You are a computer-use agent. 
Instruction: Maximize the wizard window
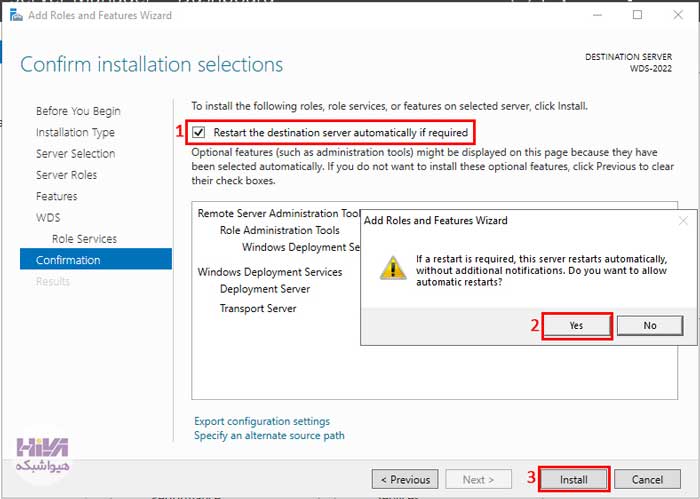click(x=638, y=15)
